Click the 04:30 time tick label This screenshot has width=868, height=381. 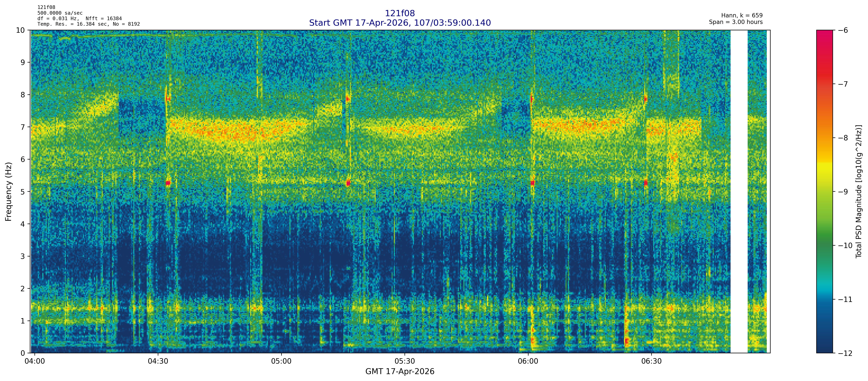pyautogui.click(x=158, y=362)
